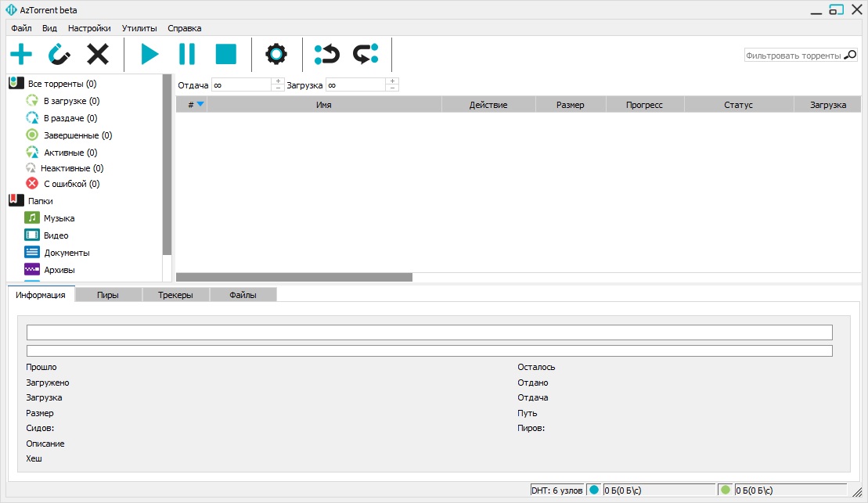
Task: Click the plus icon to add torrent
Action: (x=21, y=54)
